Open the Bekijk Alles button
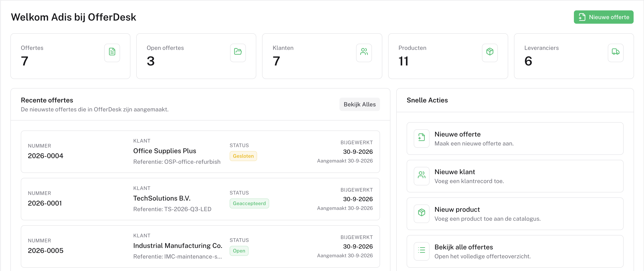The height and width of the screenshot is (271, 644). pos(359,104)
